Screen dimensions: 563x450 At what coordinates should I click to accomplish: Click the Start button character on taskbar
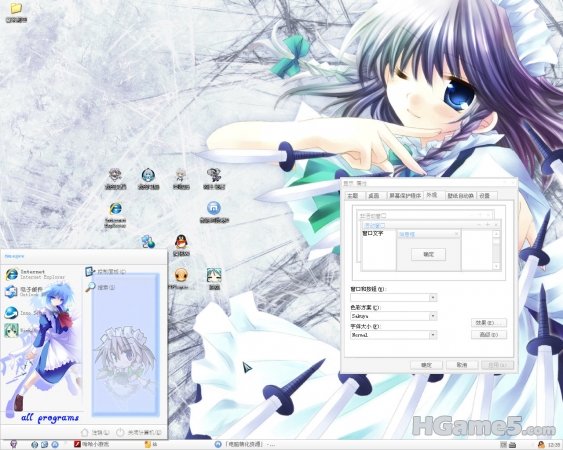(x=13, y=444)
